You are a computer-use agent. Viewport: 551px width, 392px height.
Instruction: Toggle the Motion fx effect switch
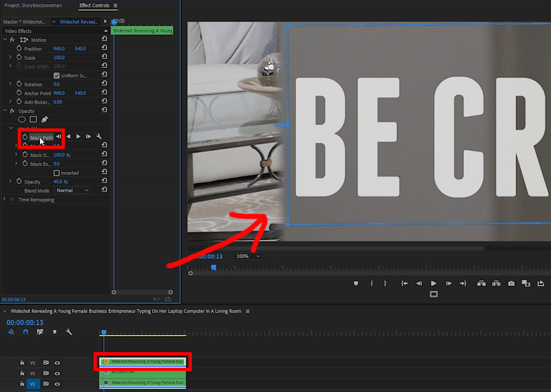tap(12, 40)
